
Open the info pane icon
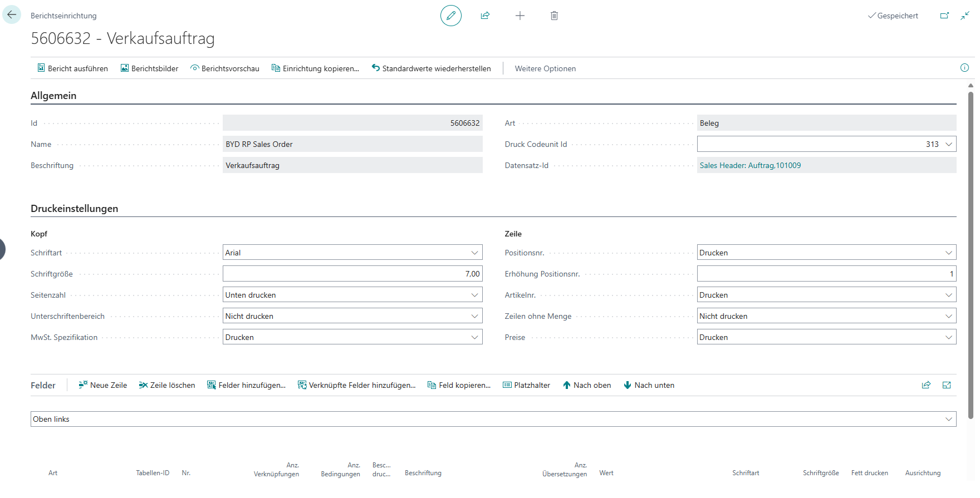pyautogui.click(x=964, y=68)
